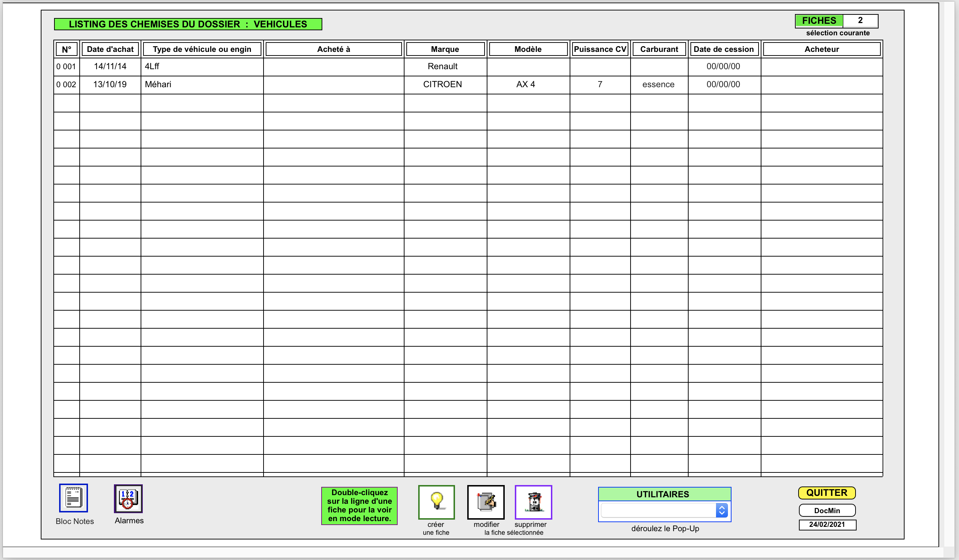Click the UTILITAIRES pop-up arrows
The height and width of the screenshot is (560, 959).
(x=721, y=511)
